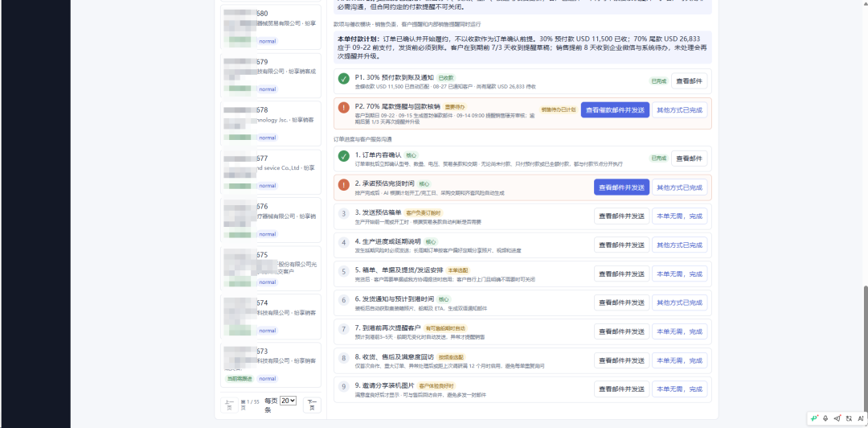Click step number 9 circle for 邀请分享装机图片
868x428 pixels.
coord(344,386)
